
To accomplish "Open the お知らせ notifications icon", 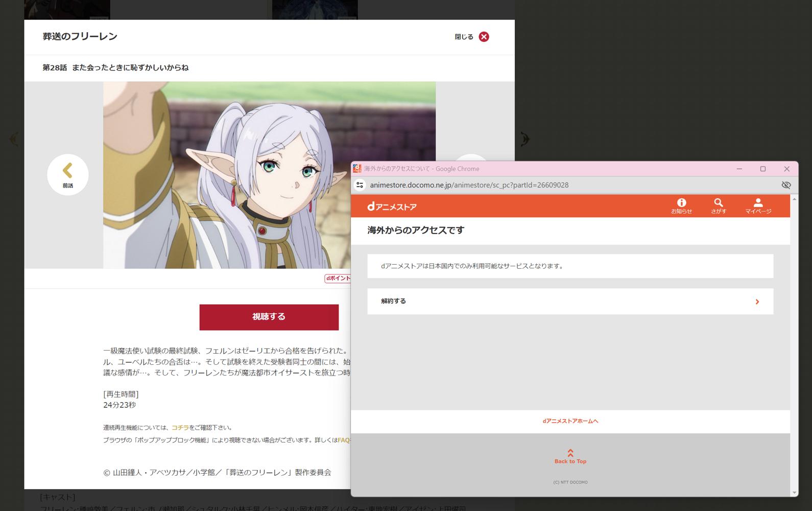I will [x=681, y=206].
